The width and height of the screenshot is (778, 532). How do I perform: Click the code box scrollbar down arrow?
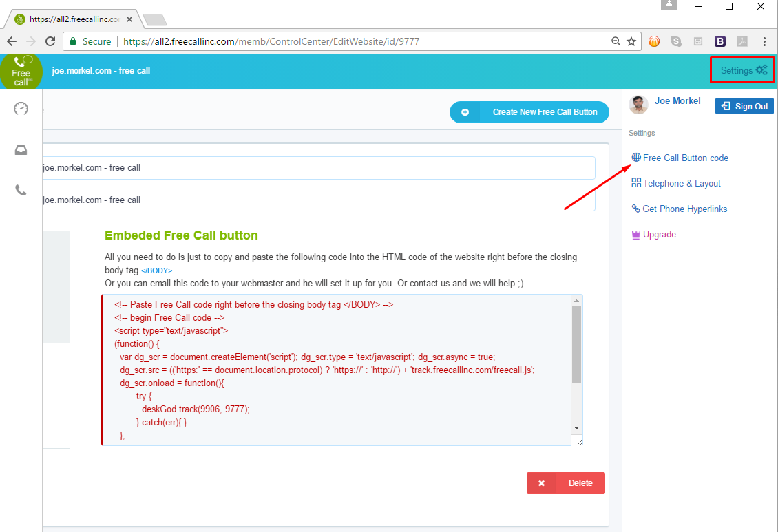pos(576,428)
